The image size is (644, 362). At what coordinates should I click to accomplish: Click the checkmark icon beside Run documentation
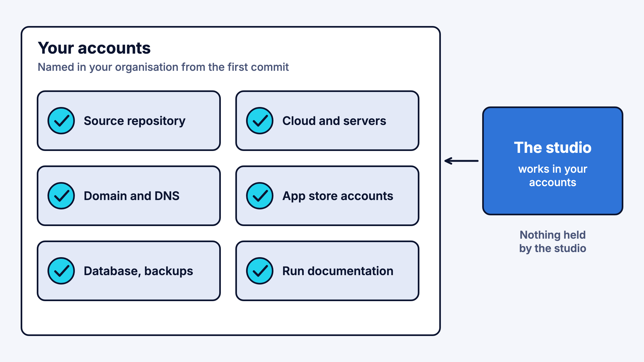pos(260,271)
